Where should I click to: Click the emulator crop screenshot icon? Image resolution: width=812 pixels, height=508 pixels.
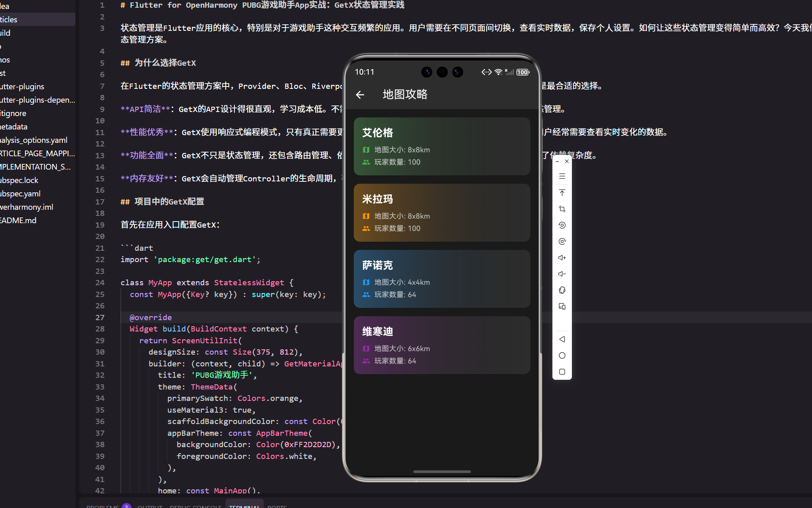coord(562,209)
